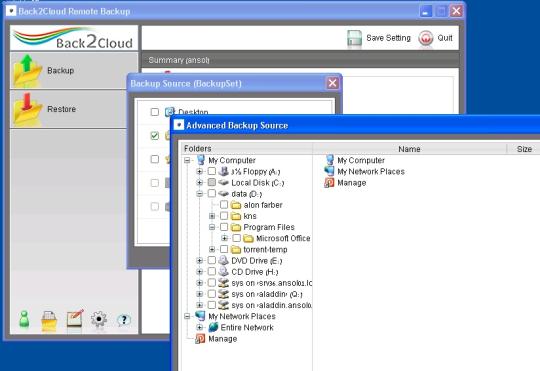The image size is (540, 371).
Task: Open the Advanced Backup Source title bar menu icon
Action: tap(179, 125)
